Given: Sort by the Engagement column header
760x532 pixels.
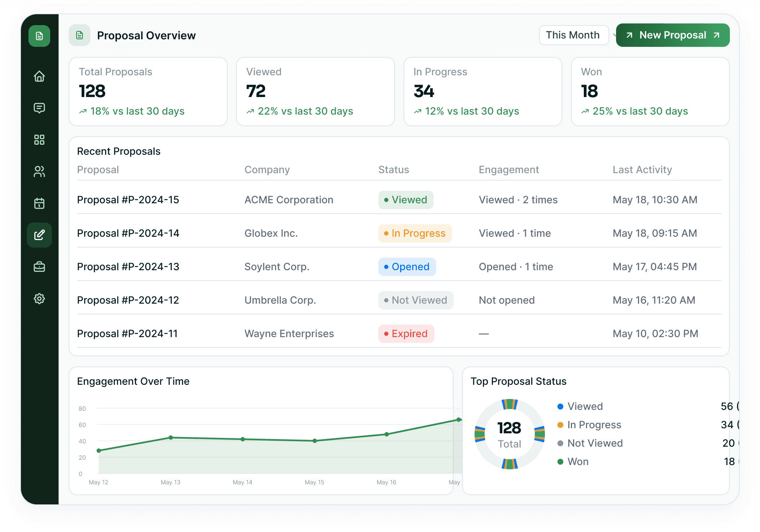Looking at the screenshot, I should pos(509,170).
